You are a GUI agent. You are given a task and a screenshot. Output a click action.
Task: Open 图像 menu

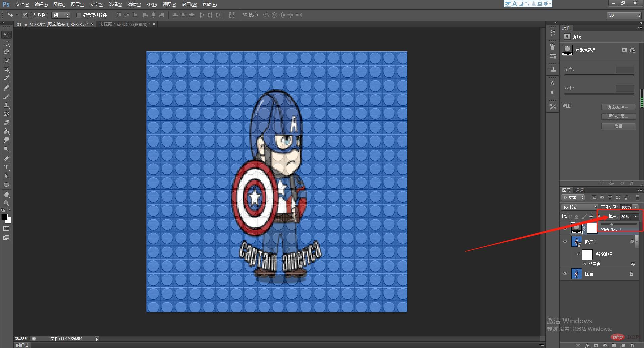tap(59, 4)
